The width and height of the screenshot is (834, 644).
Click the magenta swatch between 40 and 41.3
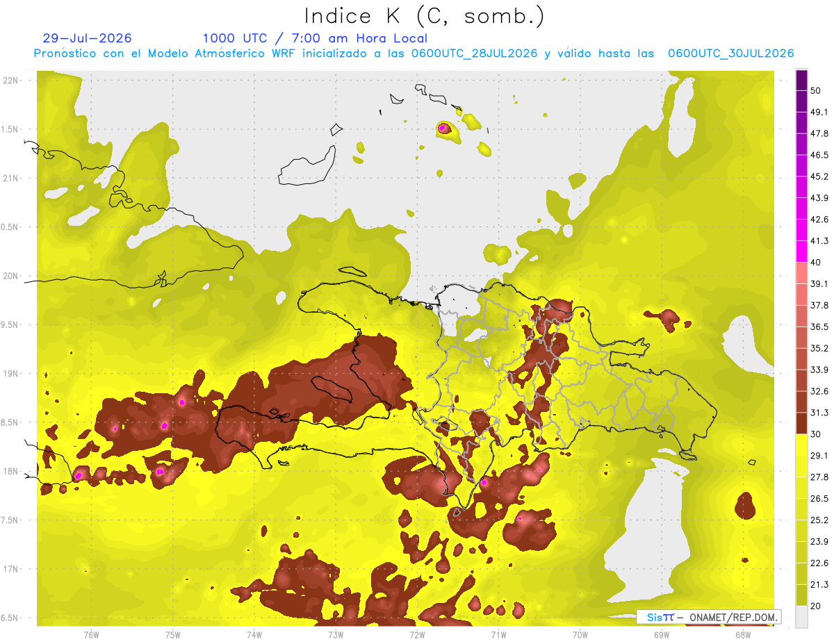tap(802, 251)
